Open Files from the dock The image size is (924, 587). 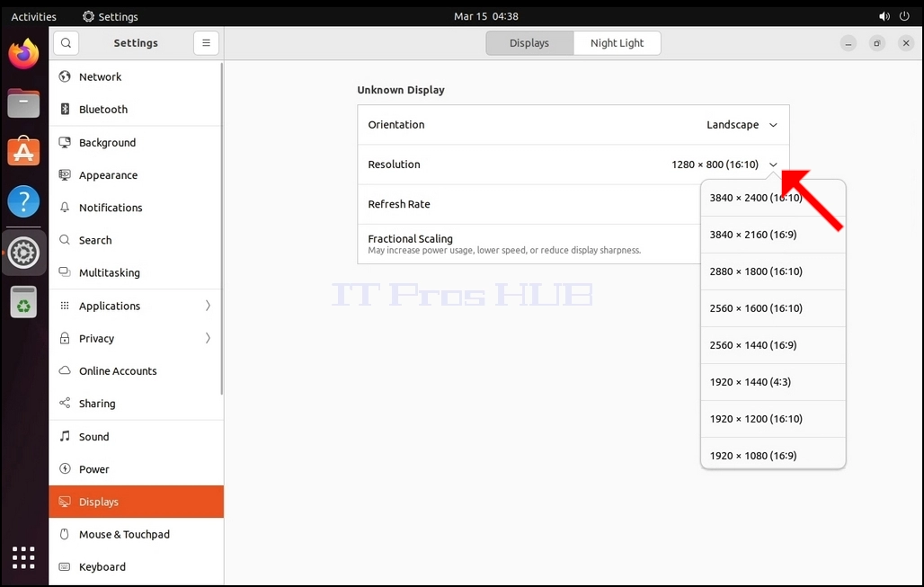tap(23, 103)
